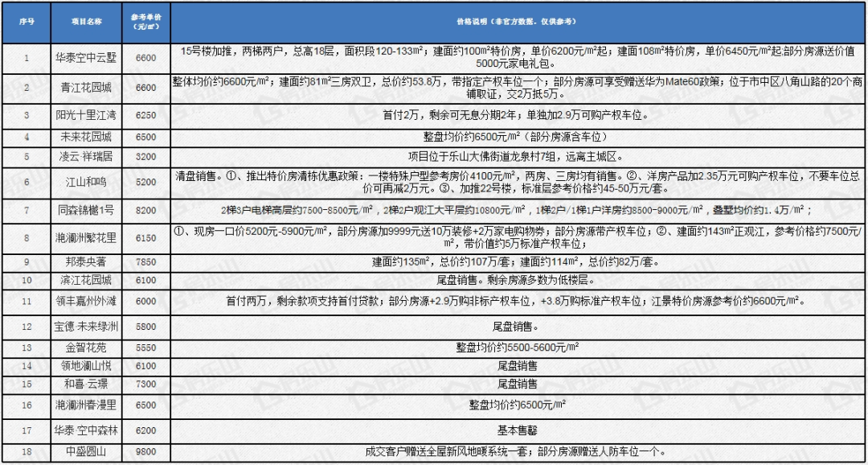Select the project name 凌云·祥瑞居
The width and height of the screenshot is (868, 465).
tap(87, 157)
